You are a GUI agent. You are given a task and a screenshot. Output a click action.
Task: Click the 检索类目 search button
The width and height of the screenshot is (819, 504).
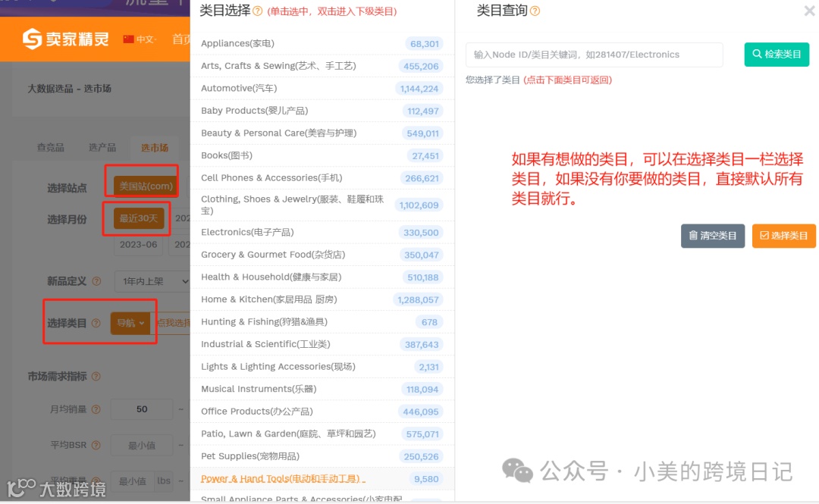[777, 55]
